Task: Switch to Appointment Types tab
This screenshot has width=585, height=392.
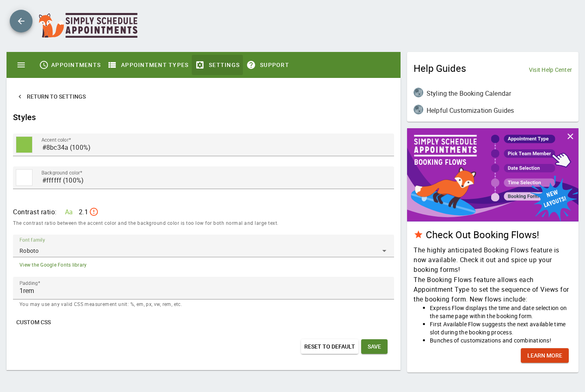Action: click(149, 65)
